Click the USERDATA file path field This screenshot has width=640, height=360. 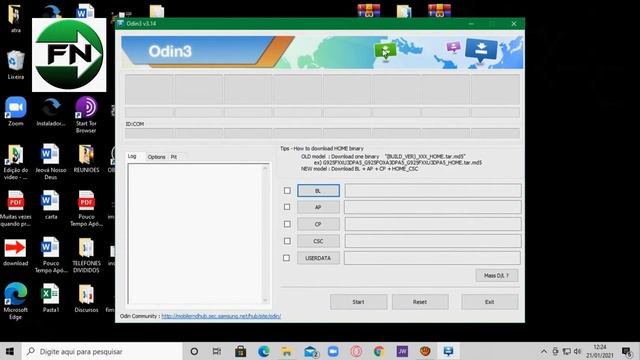click(432, 258)
